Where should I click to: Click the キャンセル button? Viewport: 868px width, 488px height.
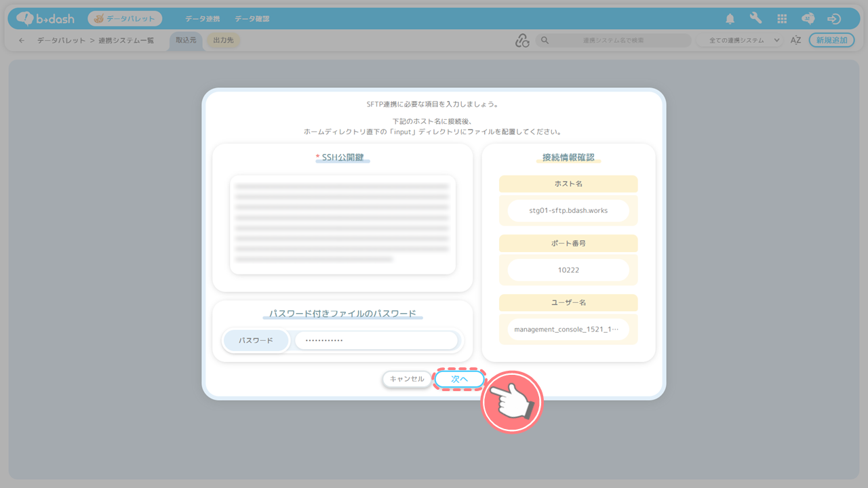pos(406,379)
